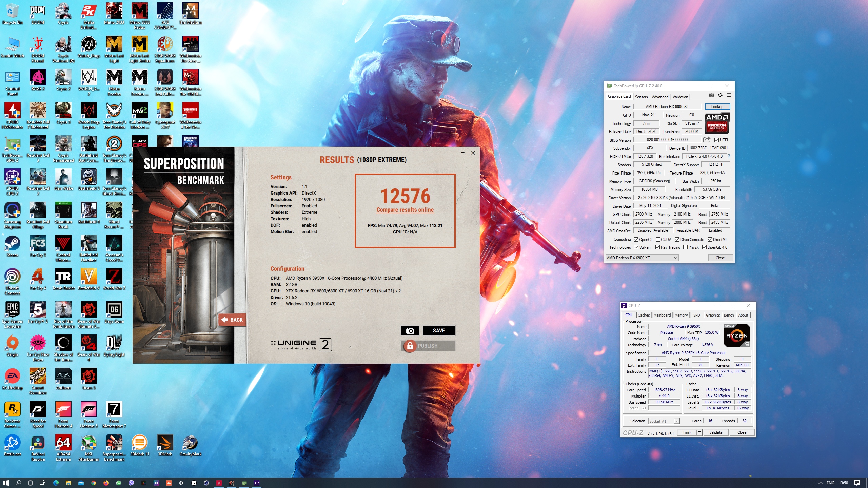
Task: Select the Recycle Bin icon
Action: [13, 14]
